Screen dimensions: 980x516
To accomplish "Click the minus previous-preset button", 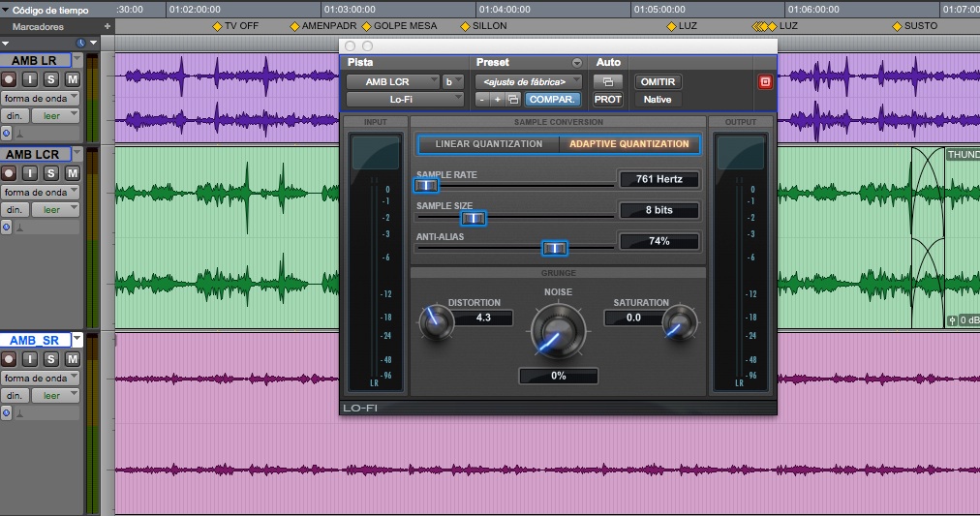I will (483, 99).
